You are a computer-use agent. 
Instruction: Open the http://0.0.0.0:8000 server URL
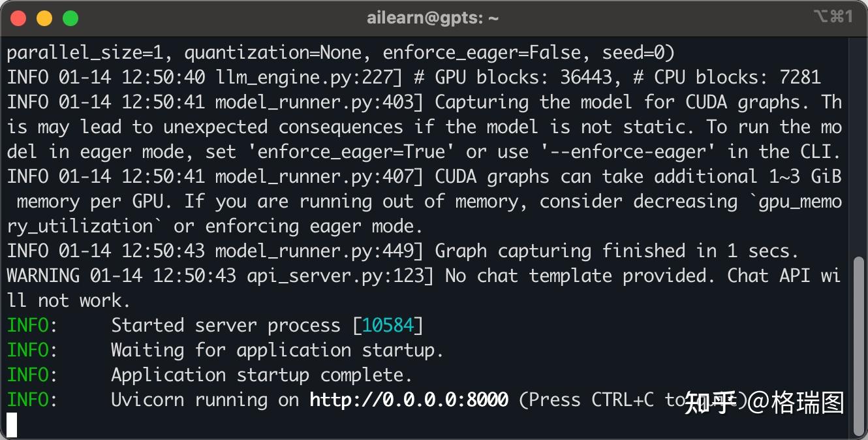pos(409,400)
